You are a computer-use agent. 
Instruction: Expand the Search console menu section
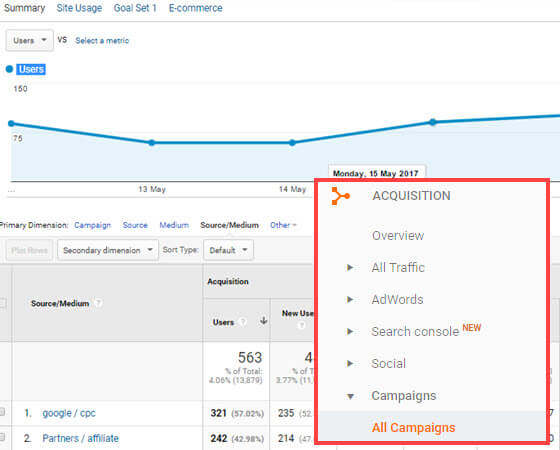[x=350, y=331]
